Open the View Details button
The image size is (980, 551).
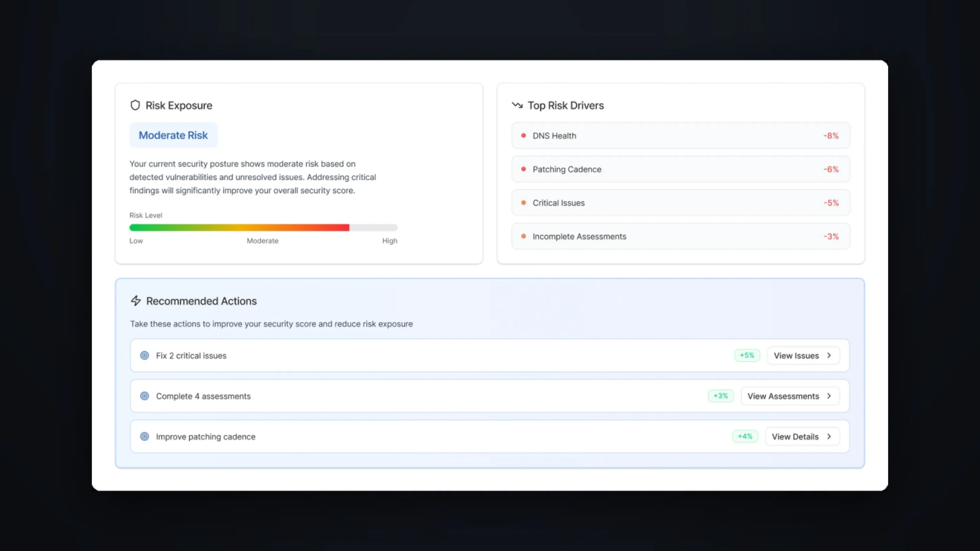point(802,437)
